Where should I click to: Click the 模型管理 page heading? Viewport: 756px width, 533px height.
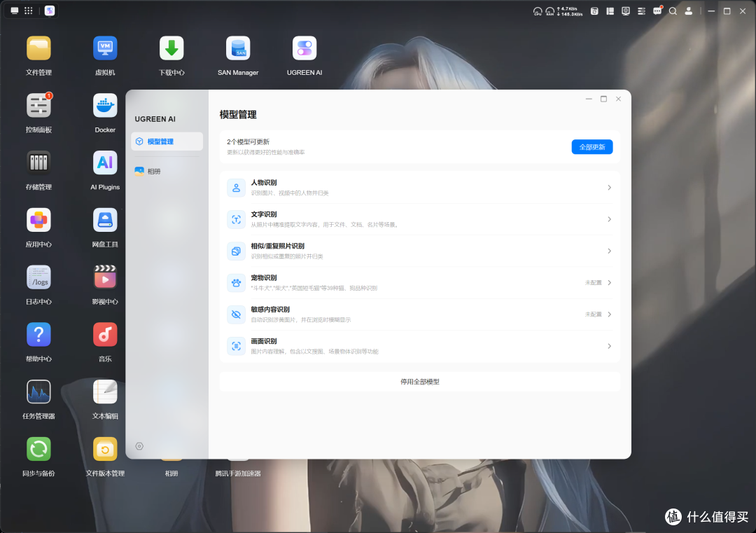tap(238, 115)
